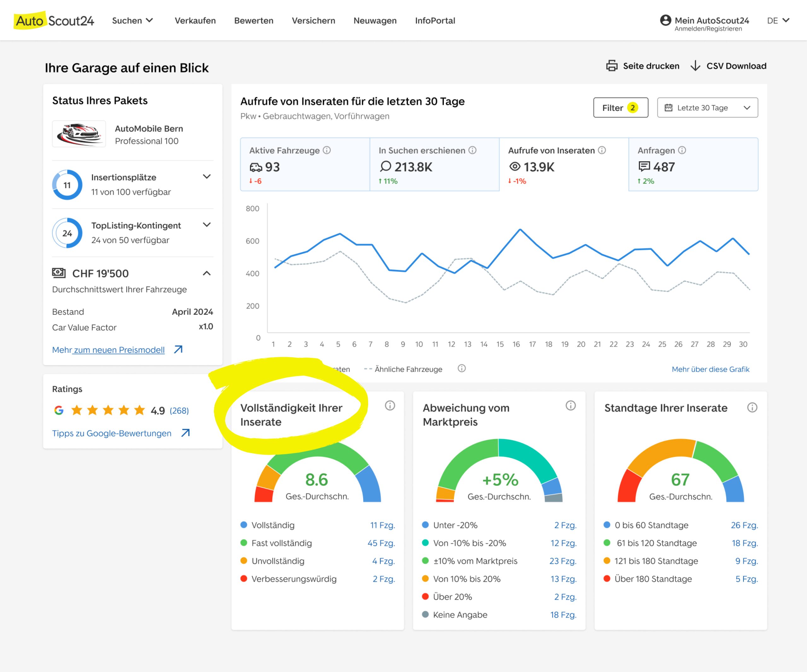Image resolution: width=807 pixels, height=672 pixels.
Task: Go to the Verkaufen menu item
Action: (x=195, y=20)
